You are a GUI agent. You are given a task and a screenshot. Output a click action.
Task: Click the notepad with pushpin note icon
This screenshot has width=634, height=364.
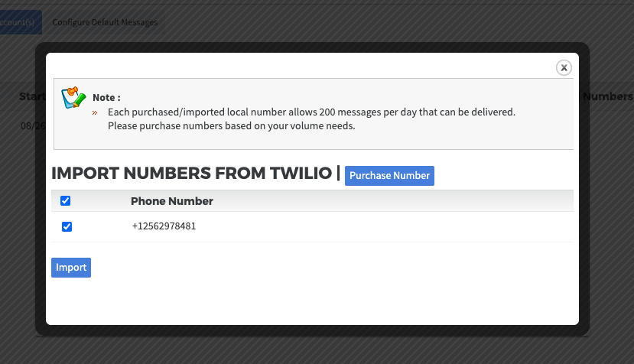point(73,97)
